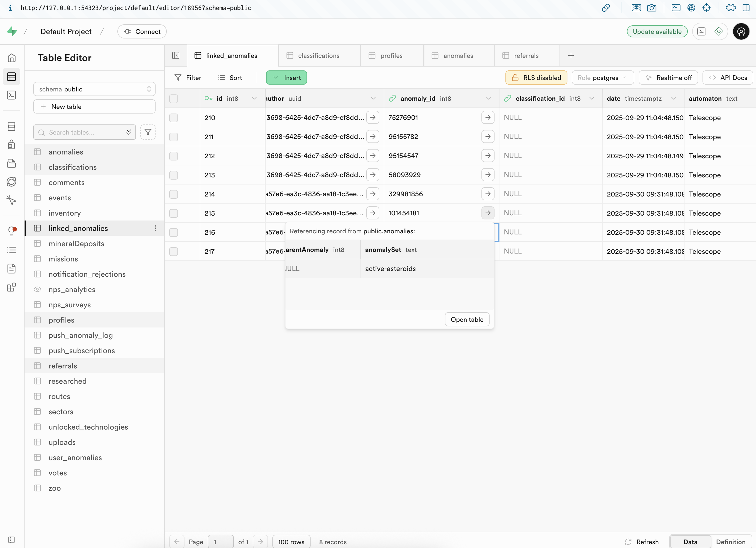Switch to the classifications tab
Screen dimensions: 756x548
[x=318, y=56]
